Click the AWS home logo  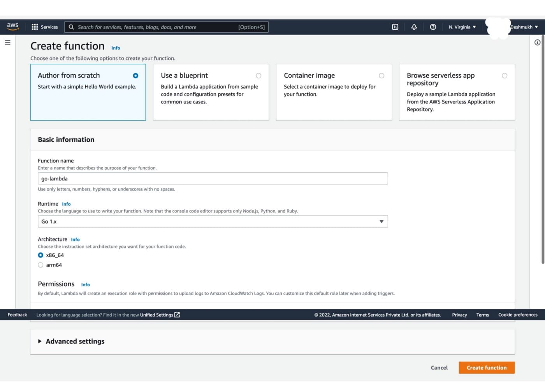pyautogui.click(x=12, y=26)
